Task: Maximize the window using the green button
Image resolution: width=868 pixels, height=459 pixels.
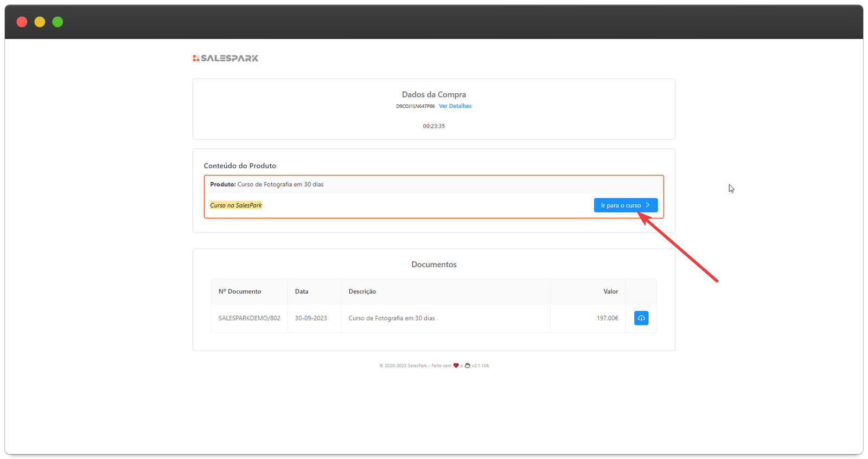Action: 58,22
